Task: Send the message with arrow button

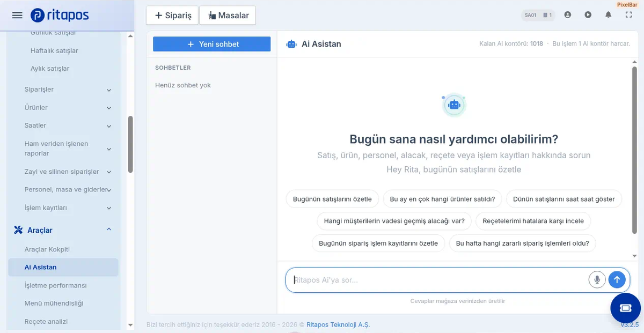Action: [617, 279]
